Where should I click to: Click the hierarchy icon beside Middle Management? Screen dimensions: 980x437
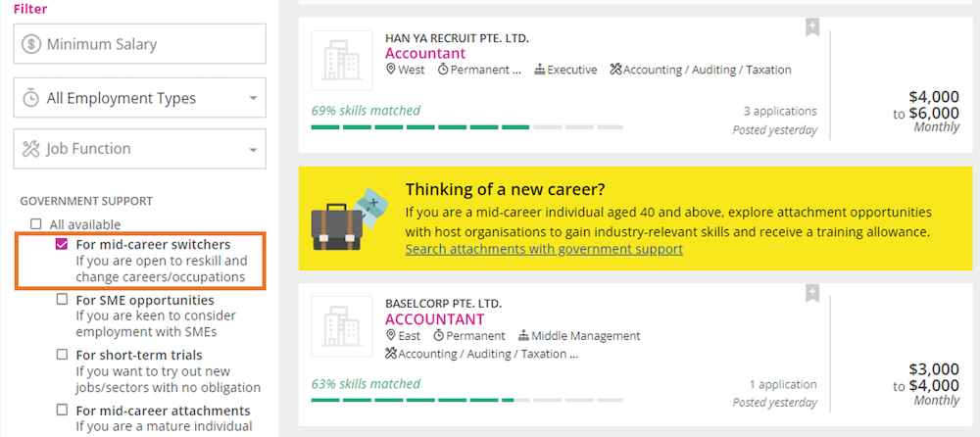tap(523, 336)
